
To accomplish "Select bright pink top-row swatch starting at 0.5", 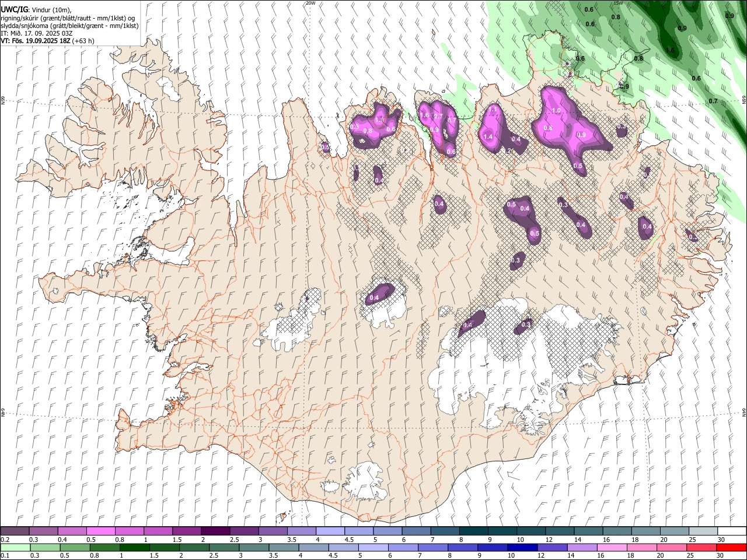I will coord(100,531).
